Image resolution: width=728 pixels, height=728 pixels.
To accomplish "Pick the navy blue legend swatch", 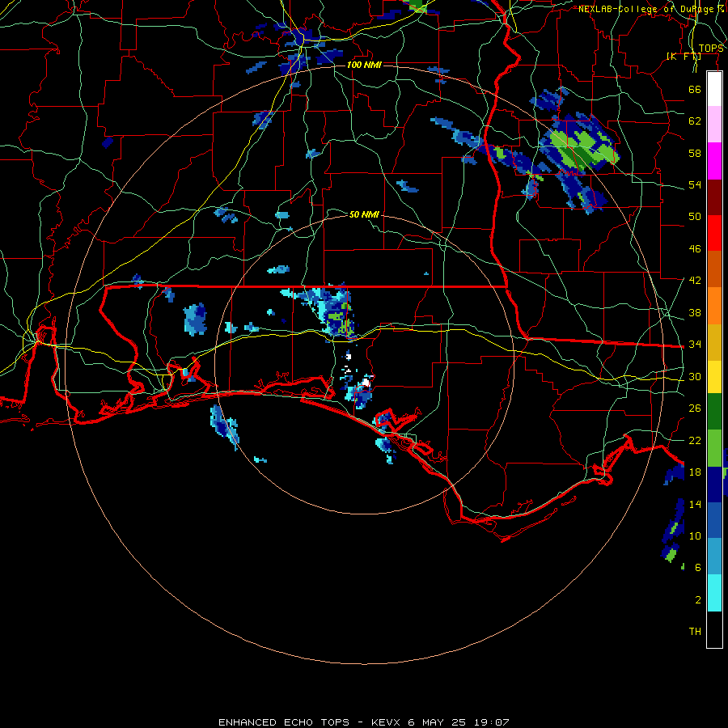I will pos(714,485).
